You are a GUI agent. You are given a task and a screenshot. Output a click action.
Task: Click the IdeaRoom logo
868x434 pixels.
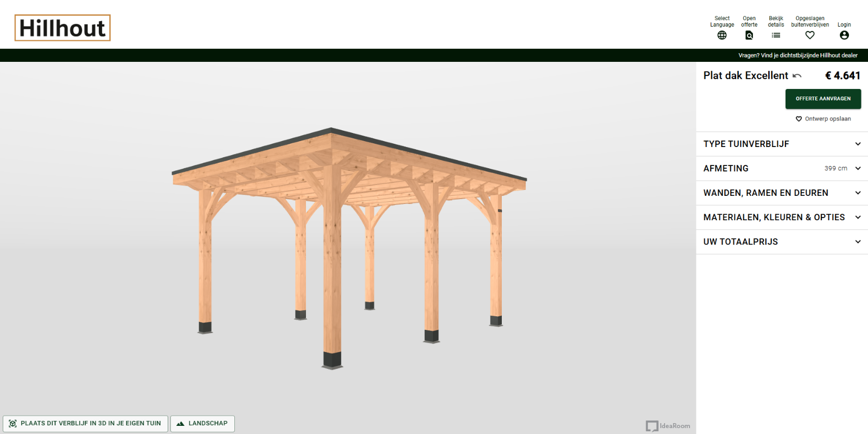668,426
